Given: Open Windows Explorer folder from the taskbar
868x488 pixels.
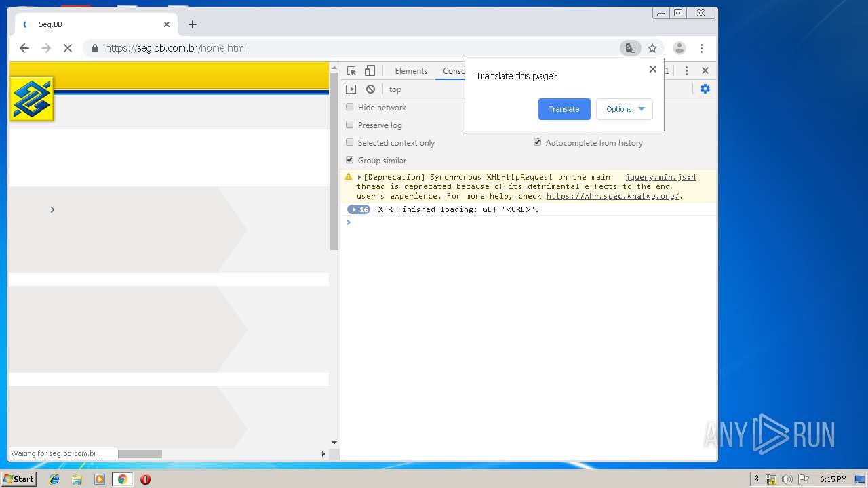Looking at the screenshot, I should tap(77, 479).
